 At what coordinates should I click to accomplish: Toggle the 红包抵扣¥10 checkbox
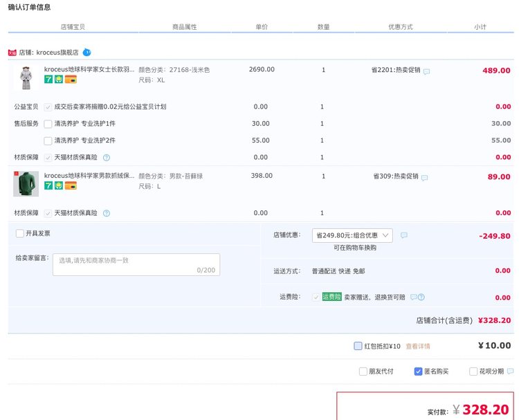358,346
